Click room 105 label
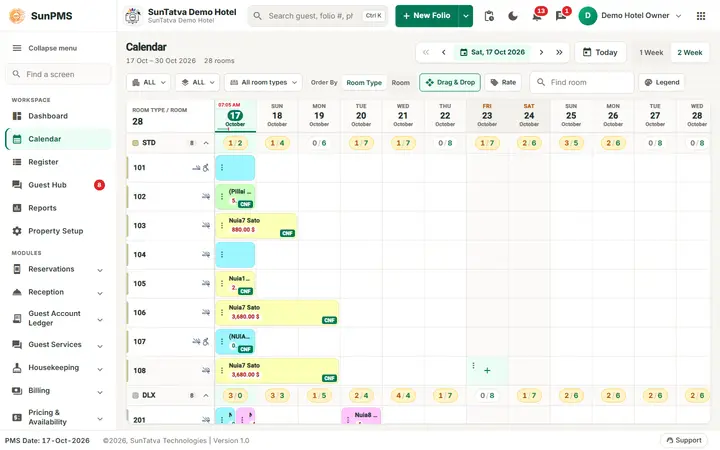The width and height of the screenshot is (720, 450). click(x=140, y=284)
